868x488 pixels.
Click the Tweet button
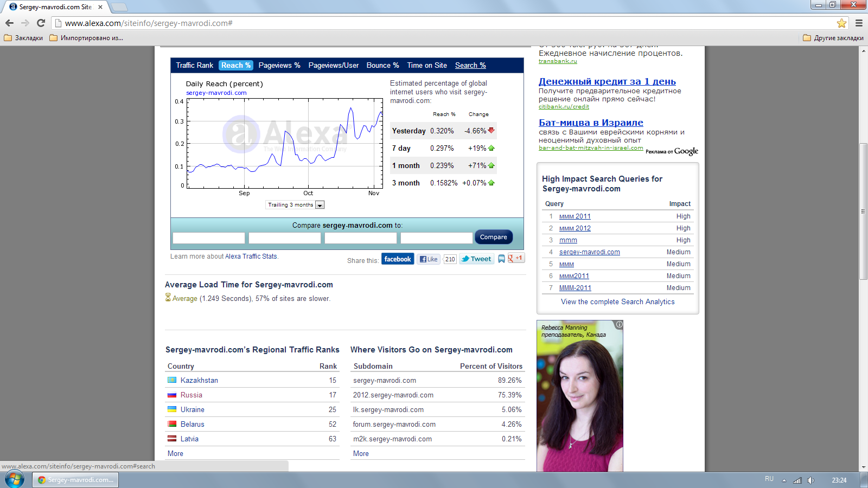[x=476, y=259]
